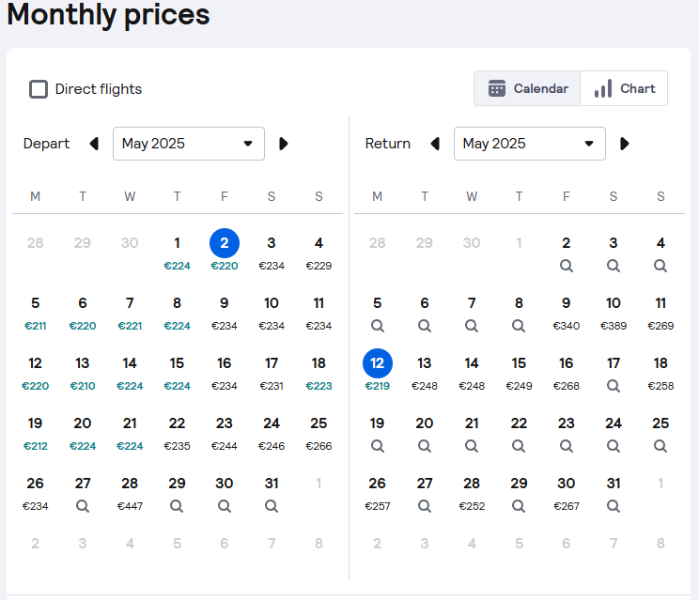699x600 pixels.
Task: Click magnifier under depart date 31
Action: click(271, 506)
